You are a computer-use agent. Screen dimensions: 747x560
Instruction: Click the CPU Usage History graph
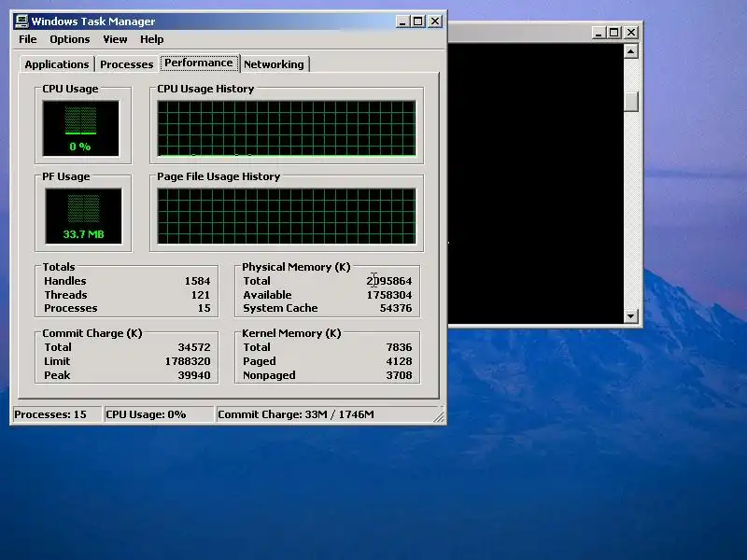pyautogui.click(x=287, y=128)
